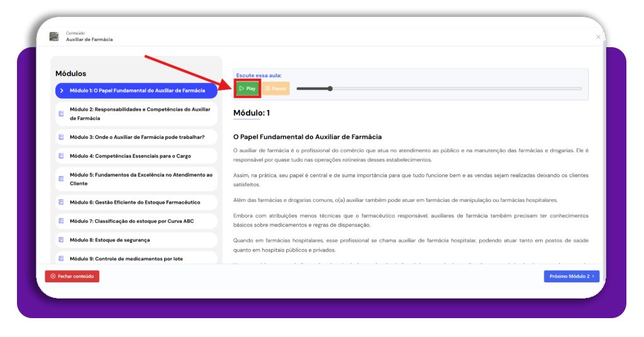This screenshot has width=644, height=337.
Task: Click the 'Módulos' sidebar heading
Action: 70,74
